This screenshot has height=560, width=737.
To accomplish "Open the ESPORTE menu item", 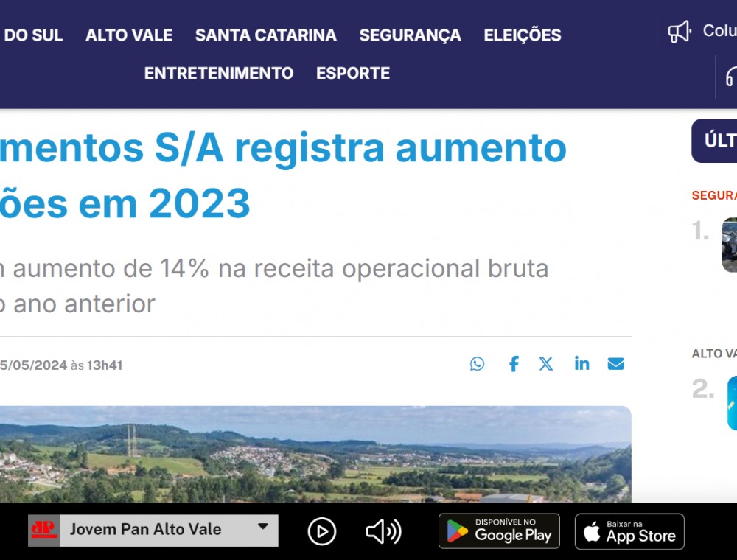I will [353, 73].
